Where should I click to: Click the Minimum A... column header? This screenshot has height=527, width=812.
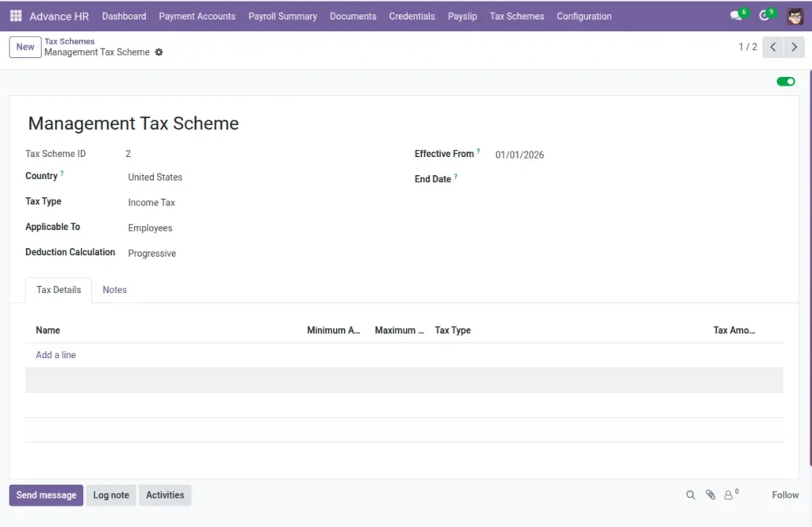pyautogui.click(x=334, y=330)
